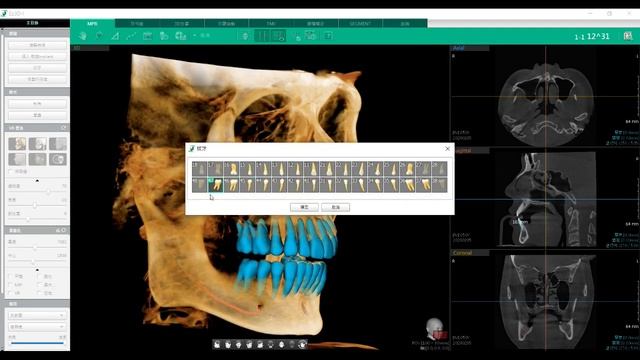Pick upper incisor tooth 11
640x360 pixels.
(311, 169)
